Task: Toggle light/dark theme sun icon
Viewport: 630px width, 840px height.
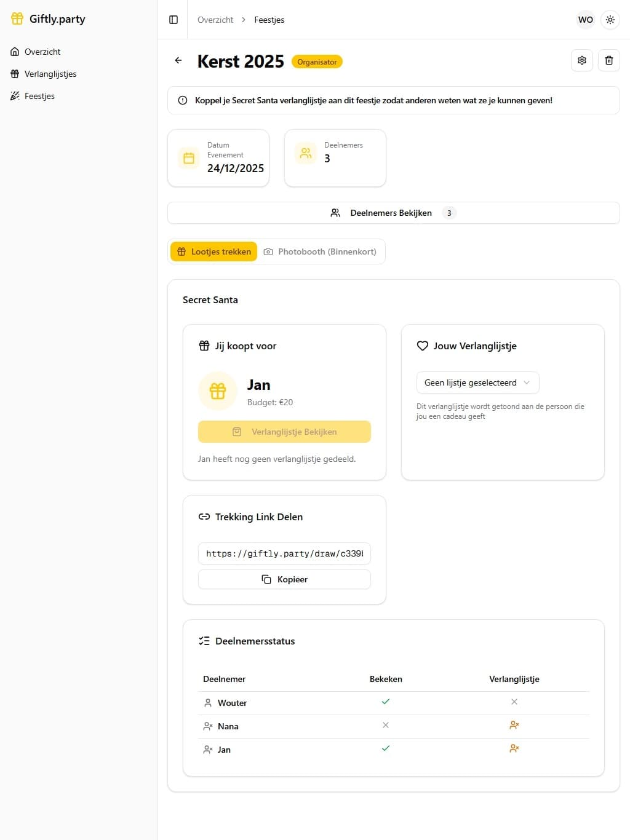Action: point(610,20)
